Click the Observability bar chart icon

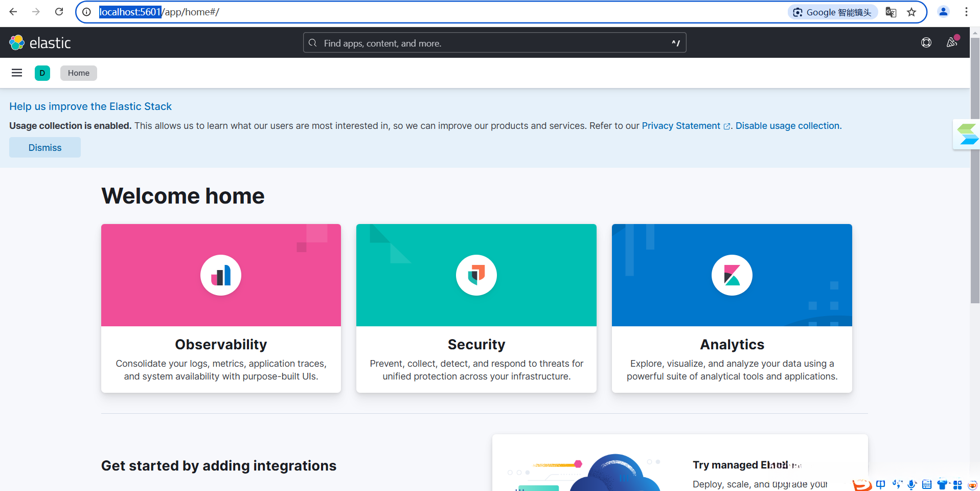click(x=221, y=275)
